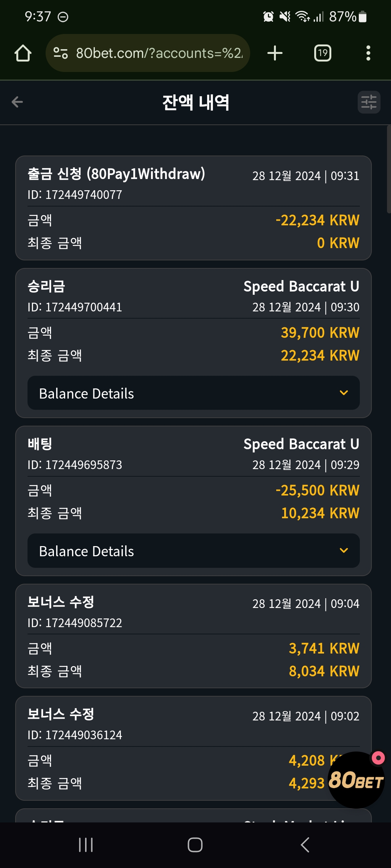391x868 pixels.
Task: Tap Android recent apps navigation button
Action: [86, 845]
